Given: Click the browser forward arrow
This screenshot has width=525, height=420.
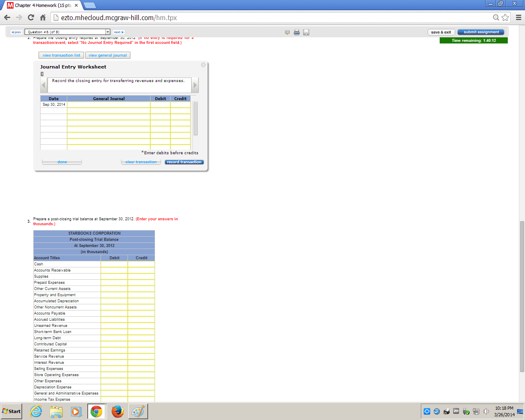Looking at the screenshot, I should (19, 18).
